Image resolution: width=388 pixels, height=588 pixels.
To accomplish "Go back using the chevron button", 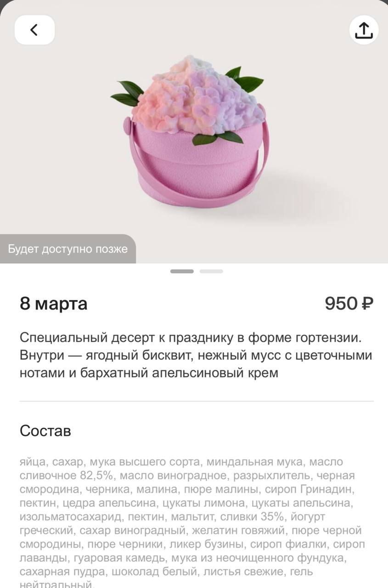I will click(x=34, y=30).
